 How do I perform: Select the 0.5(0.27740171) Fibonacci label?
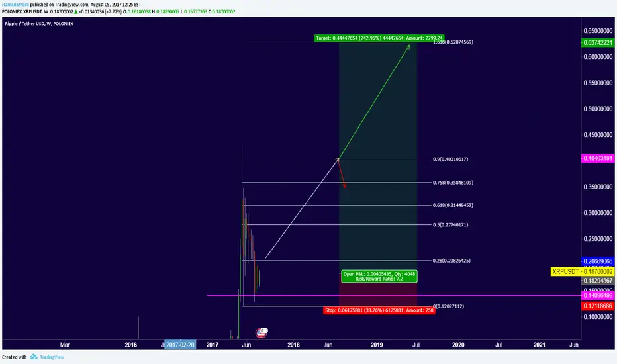click(x=451, y=225)
